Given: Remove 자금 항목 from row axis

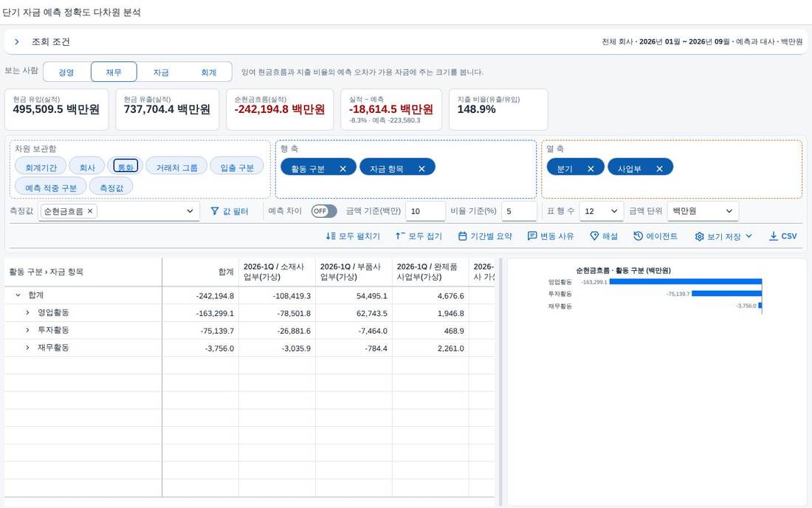Looking at the screenshot, I should click(x=422, y=169).
